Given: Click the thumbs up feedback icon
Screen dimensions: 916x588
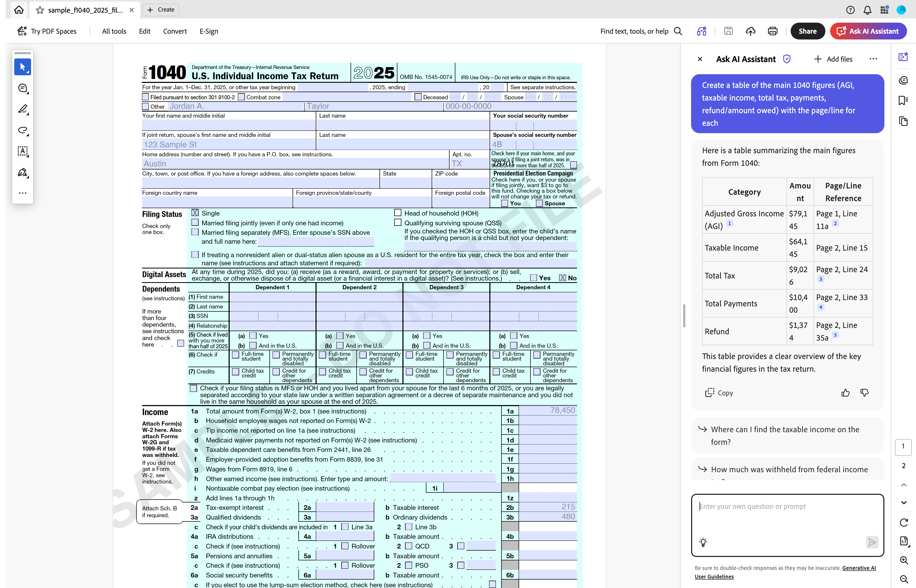Looking at the screenshot, I should tap(845, 392).
